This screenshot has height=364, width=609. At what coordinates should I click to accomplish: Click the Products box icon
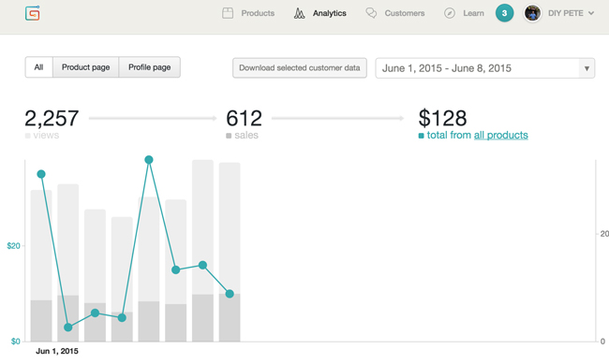coord(228,13)
